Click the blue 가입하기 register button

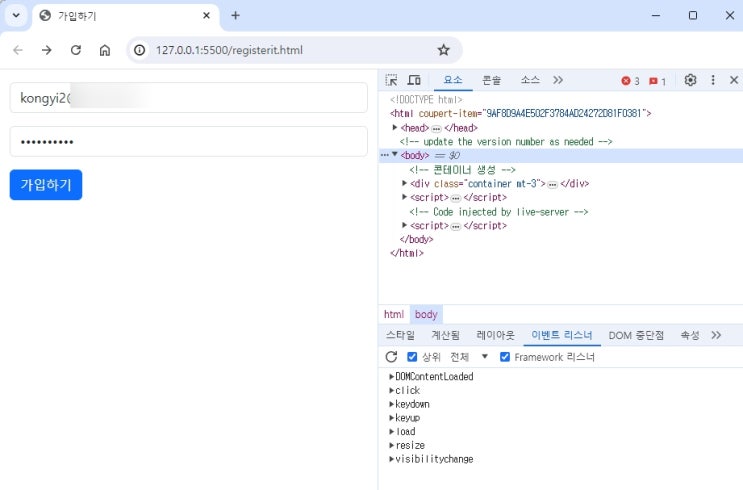[x=46, y=185]
